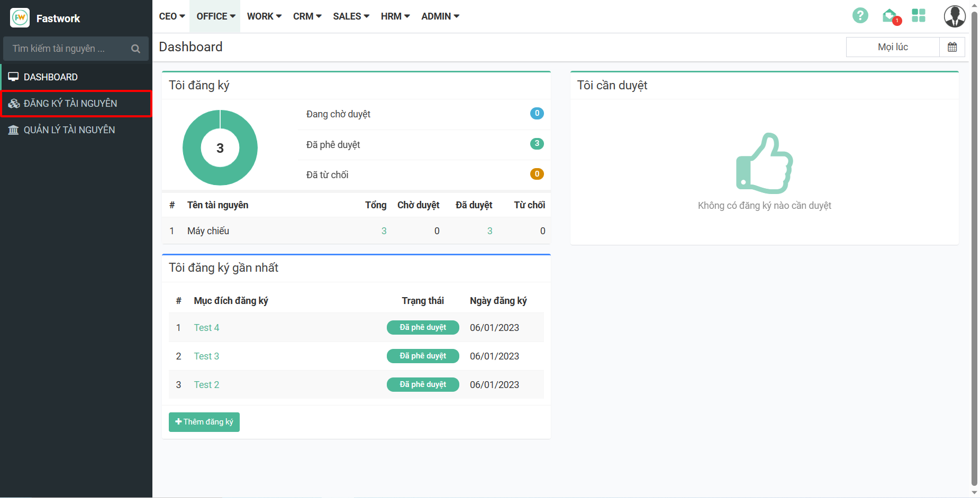Open Quản lý tài nguyên in sidebar
This screenshot has height=498, width=980.
tap(69, 130)
